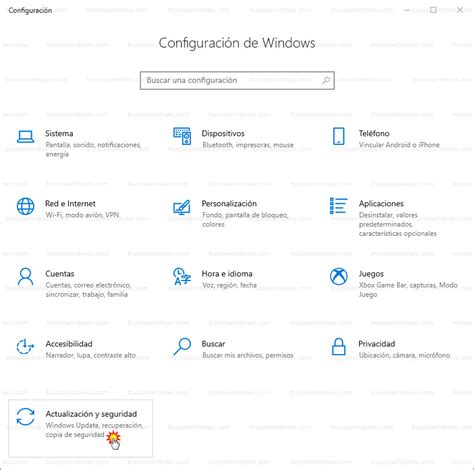Click 'Ubicación, cámara, micrófono' description
This screenshot has width=474, height=470.
click(x=404, y=355)
